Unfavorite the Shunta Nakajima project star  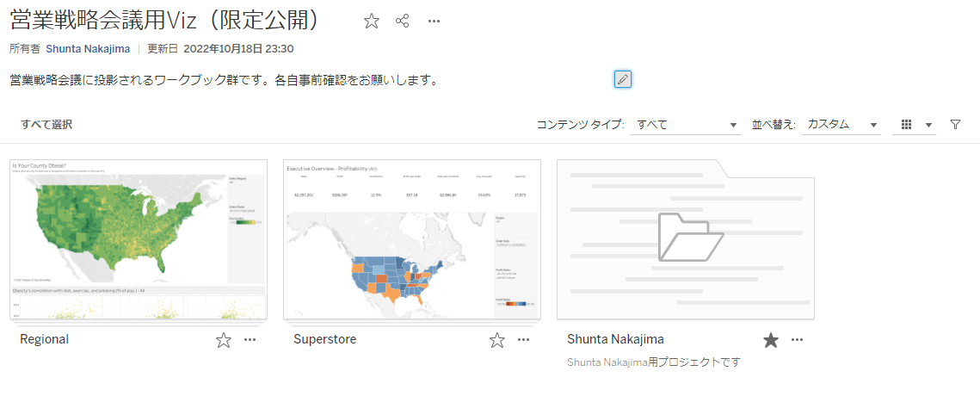coord(771,340)
